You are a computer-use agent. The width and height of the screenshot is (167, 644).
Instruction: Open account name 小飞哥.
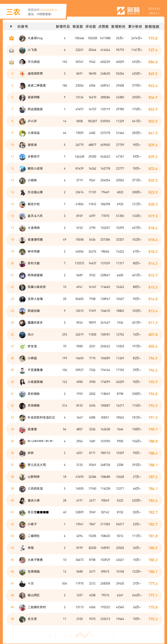tap(32, 50)
